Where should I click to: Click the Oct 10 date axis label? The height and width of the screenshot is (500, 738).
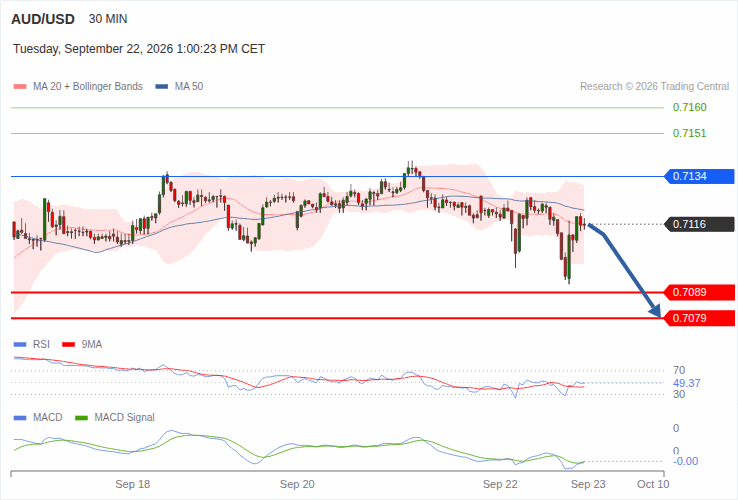[x=653, y=484]
